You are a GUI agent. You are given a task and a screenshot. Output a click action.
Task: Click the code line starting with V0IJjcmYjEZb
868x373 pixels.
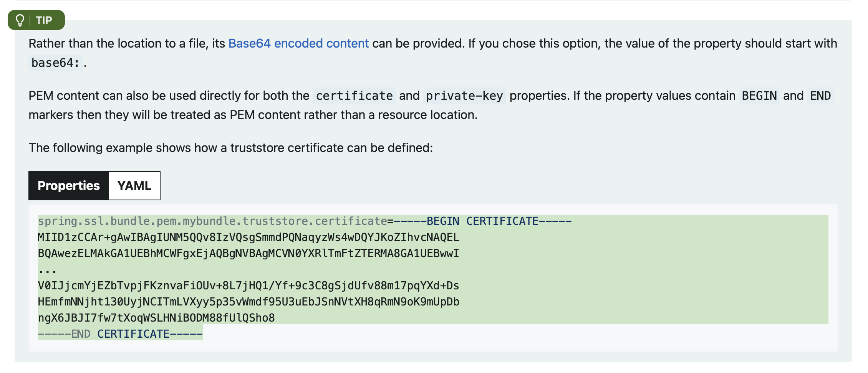[x=248, y=286]
